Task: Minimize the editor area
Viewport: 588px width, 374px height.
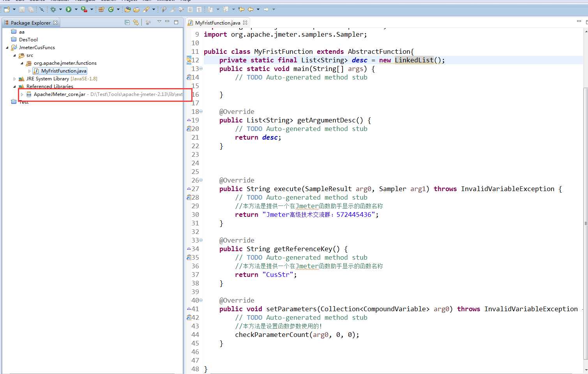Action: tap(579, 21)
